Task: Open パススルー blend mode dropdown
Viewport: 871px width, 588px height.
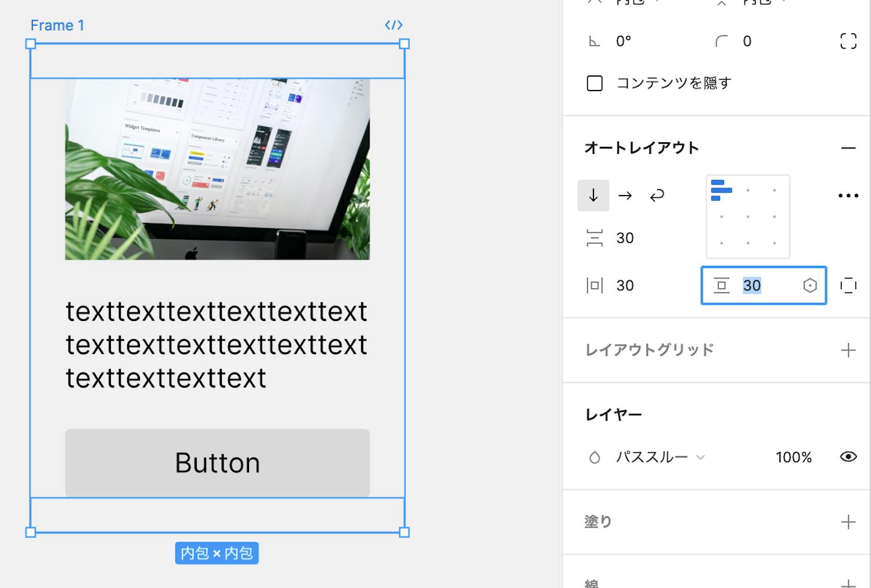Action: point(660,457)
